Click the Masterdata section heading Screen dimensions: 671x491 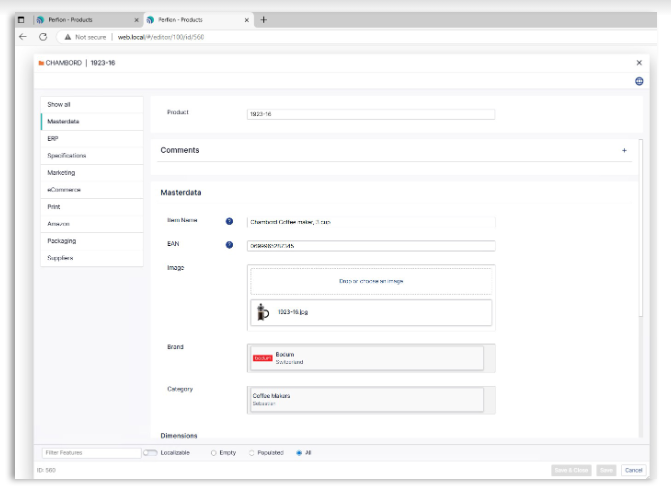point(181,193)
